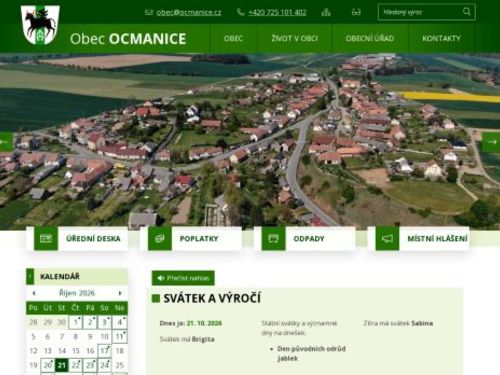The image size is (500, 375).
Task: Select calendar day 23
Action: click(90, 365)
